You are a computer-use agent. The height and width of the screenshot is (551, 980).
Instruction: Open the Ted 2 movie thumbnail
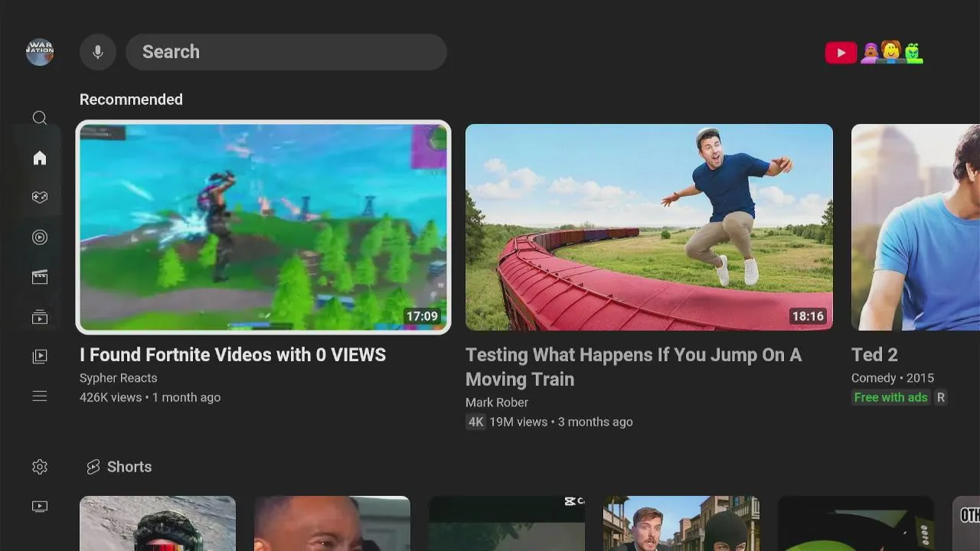coord(916,227)
